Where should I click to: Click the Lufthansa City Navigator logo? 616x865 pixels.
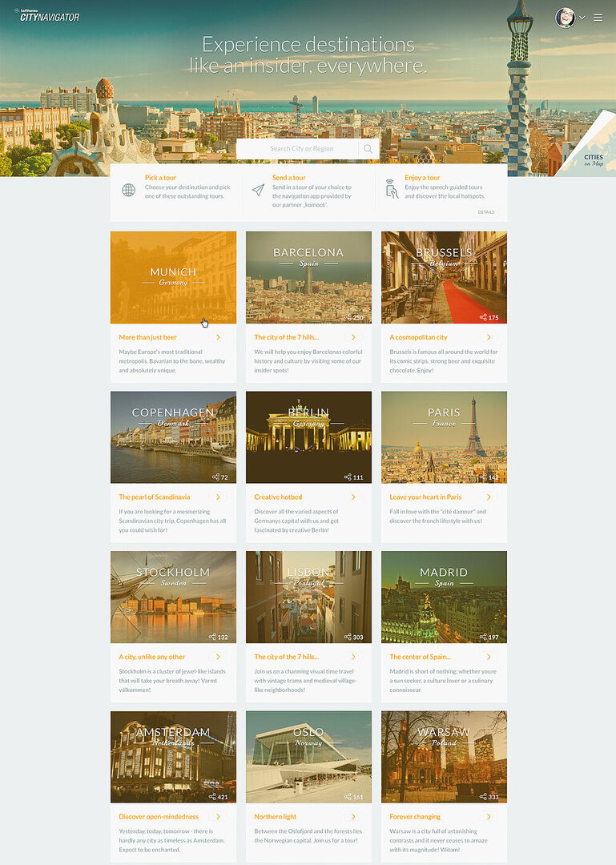click(x=48, y=15)
